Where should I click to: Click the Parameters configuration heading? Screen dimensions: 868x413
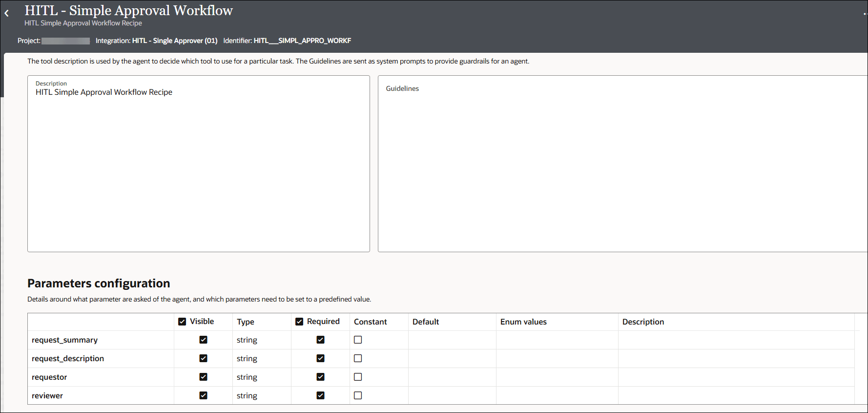click(99, 283)
